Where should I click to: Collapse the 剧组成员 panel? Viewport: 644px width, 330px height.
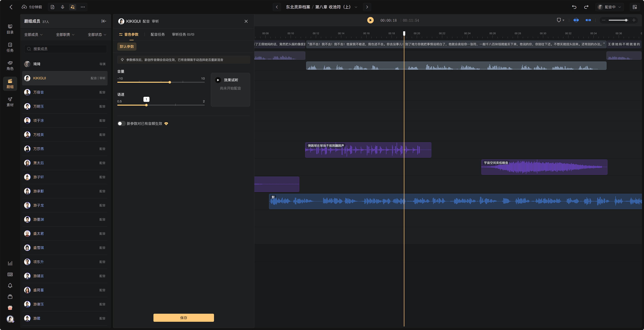tap(104, 21)
